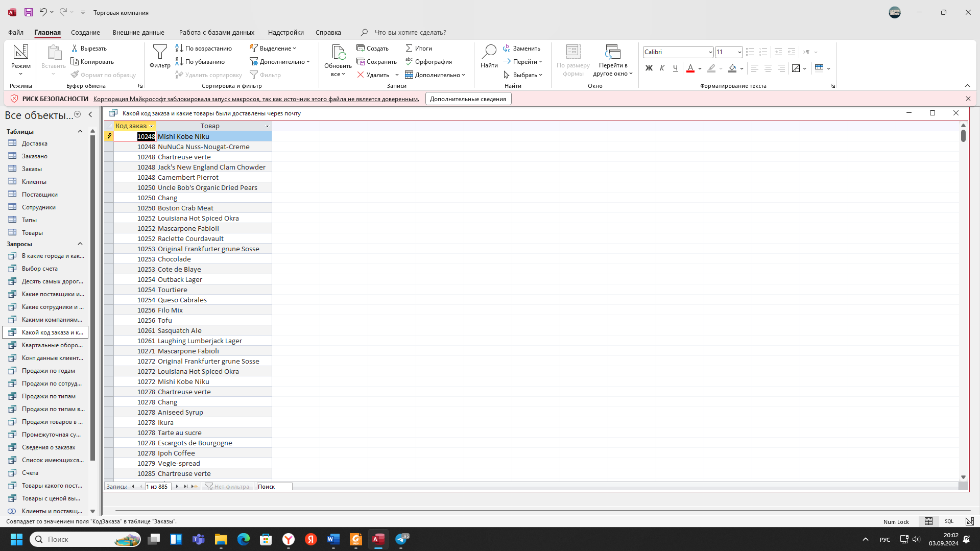
Task: Open File Explorer from taskbar
Action: 221,539
